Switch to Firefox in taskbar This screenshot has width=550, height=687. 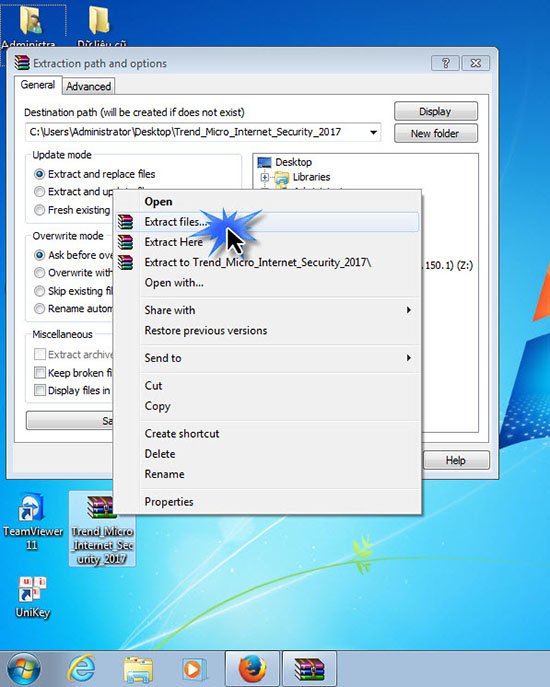(x=252, y=669)
